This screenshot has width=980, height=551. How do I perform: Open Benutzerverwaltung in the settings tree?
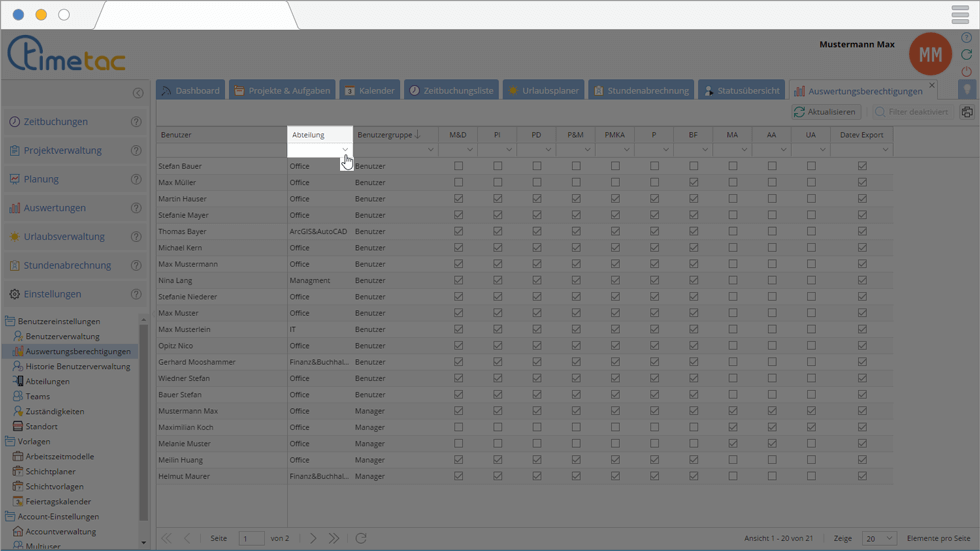tap(62, 337)
